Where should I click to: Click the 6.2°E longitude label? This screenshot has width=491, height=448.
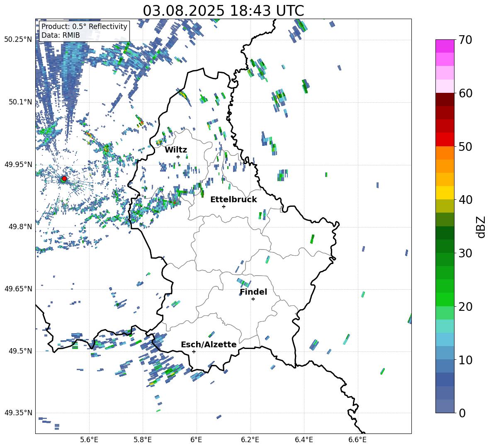(250, 440)
